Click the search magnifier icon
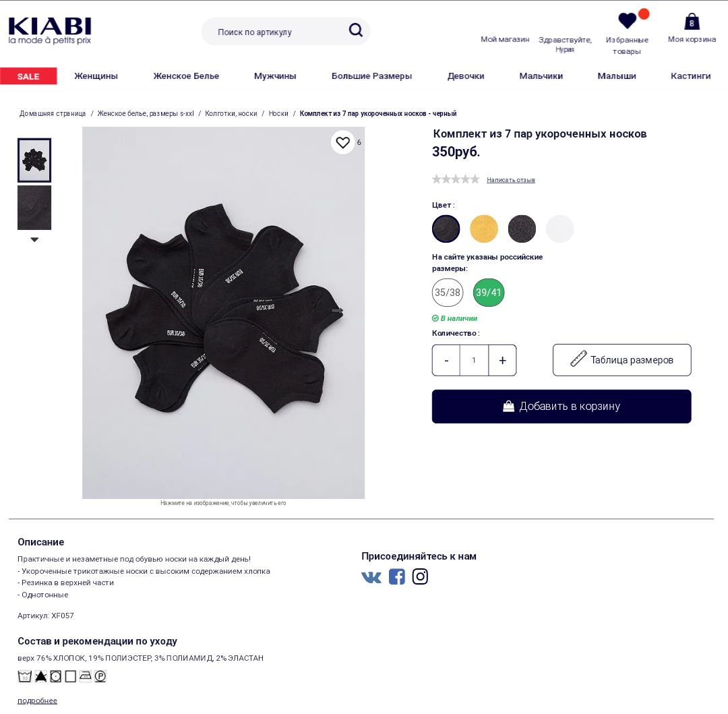728x714 pixels. pos(356,30)
